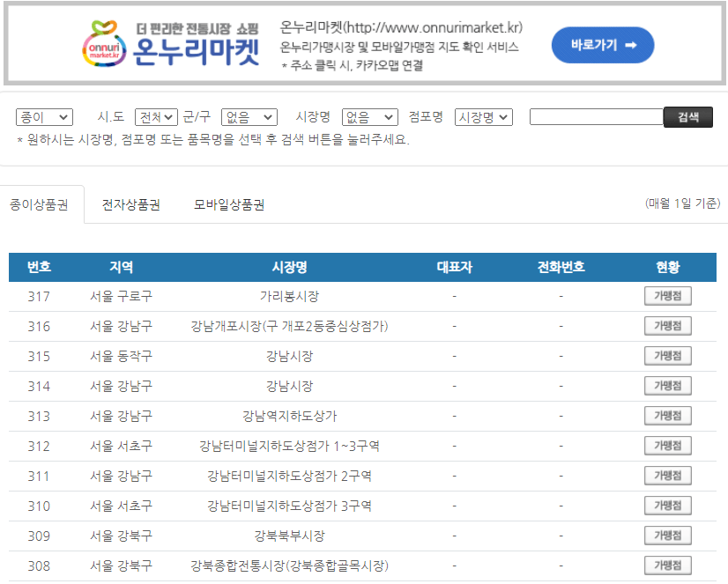Open the onnurimarket.kr website link

click(x=397, y=27)
